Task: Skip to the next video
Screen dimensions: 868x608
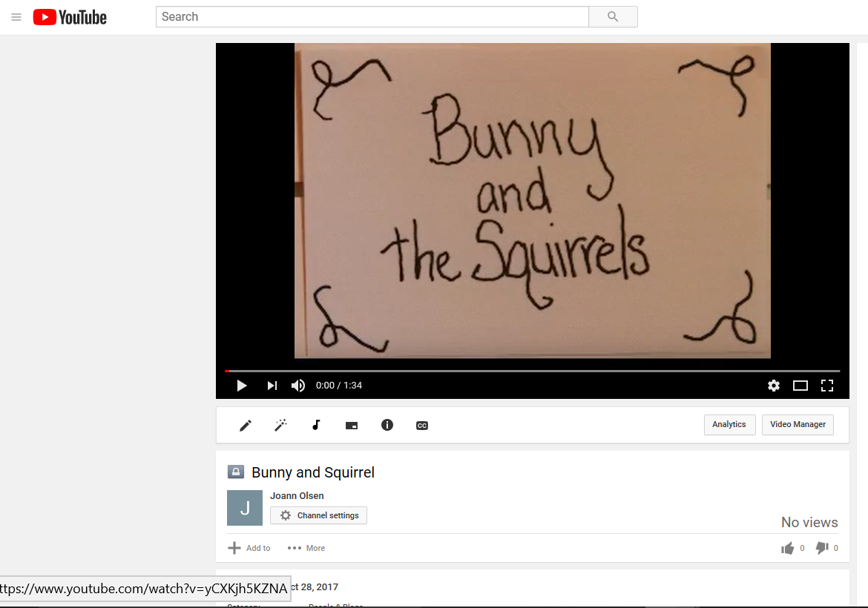Action: (x=272, y=385)
